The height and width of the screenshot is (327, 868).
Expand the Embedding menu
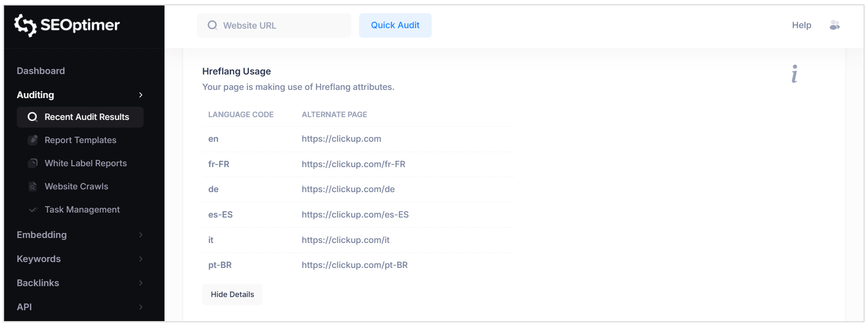point(140,235)
